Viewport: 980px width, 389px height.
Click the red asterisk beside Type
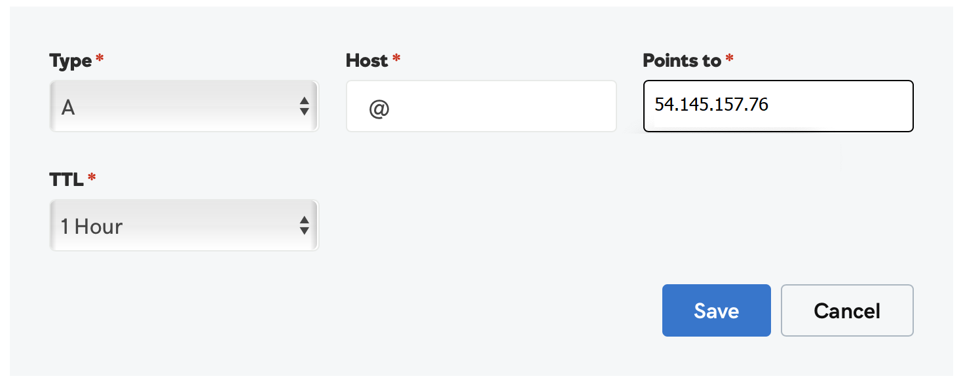click(100, 60)
